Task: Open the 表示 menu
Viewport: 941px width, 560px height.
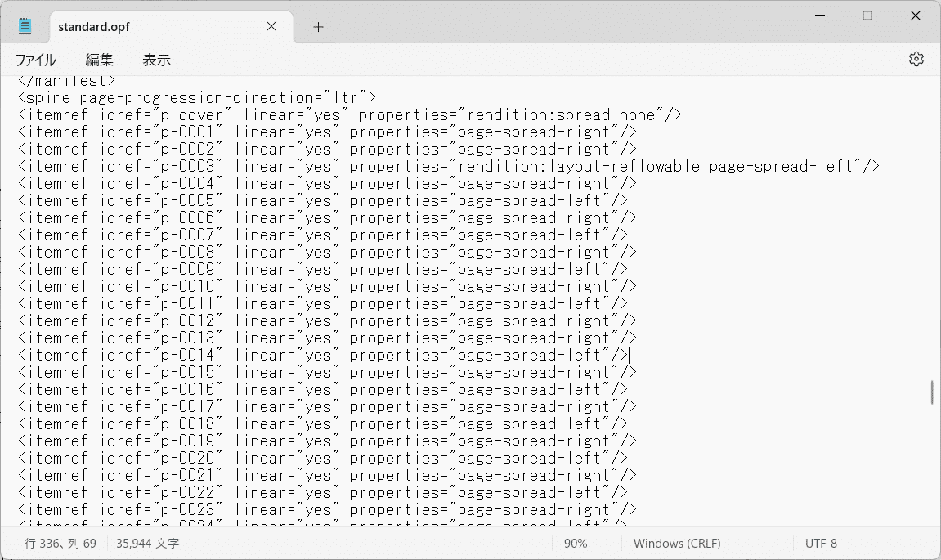Action: pos(157,60)
